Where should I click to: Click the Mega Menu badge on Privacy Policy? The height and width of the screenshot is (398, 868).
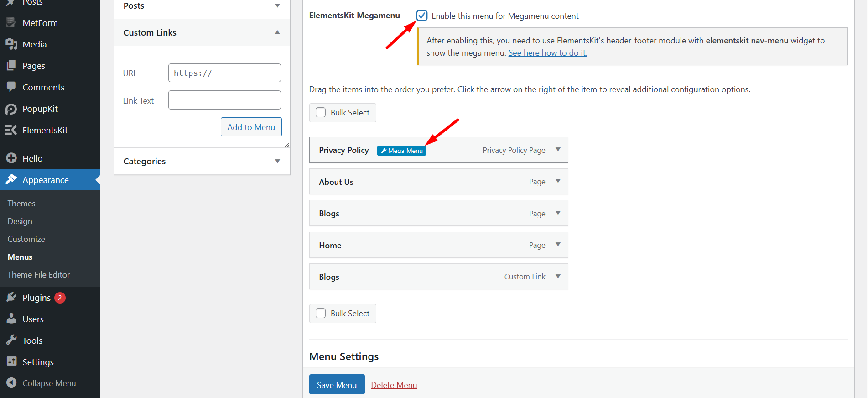pyautogui.click(x=401, y=151)
